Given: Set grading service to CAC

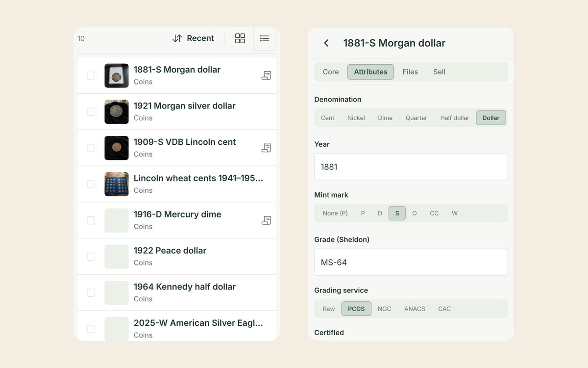Looking at the screenshot, I should [444, 309].
